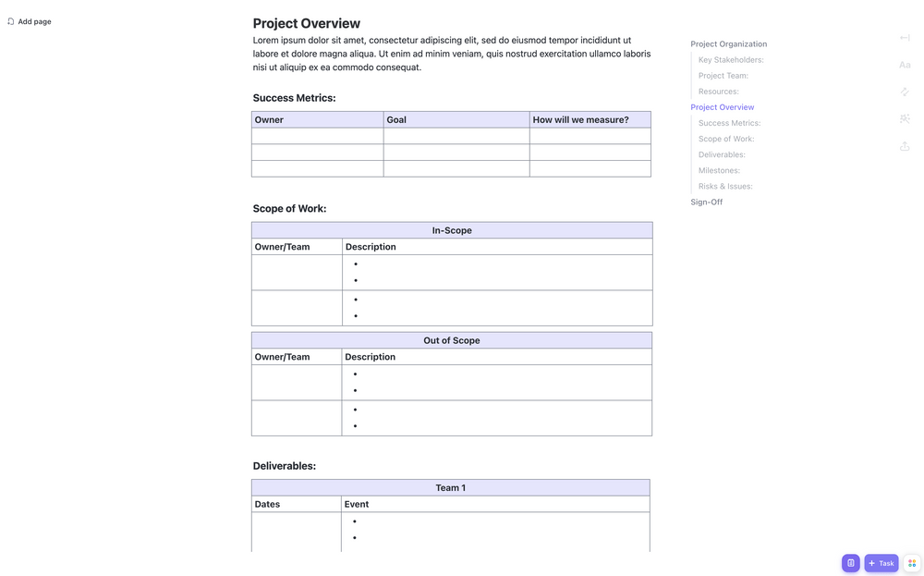Click the share/export upload icon
Image resolution: width=924 pixels, height=576 pixels.
[x=905, y=146]
